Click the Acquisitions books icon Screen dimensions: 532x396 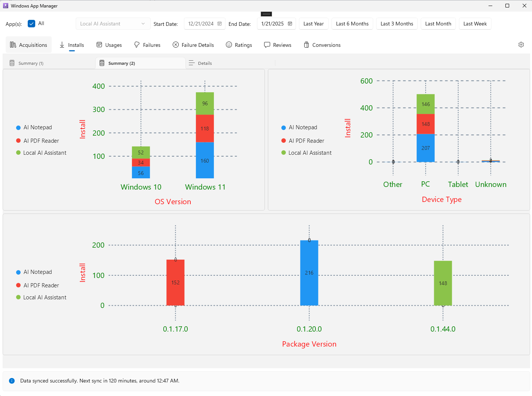[x=13, y=45]
